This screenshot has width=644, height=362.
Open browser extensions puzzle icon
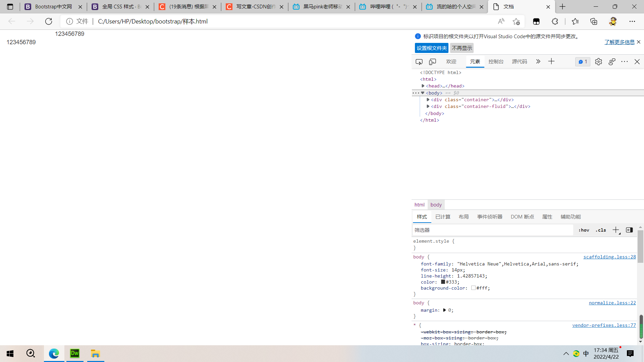pos(555,21)
